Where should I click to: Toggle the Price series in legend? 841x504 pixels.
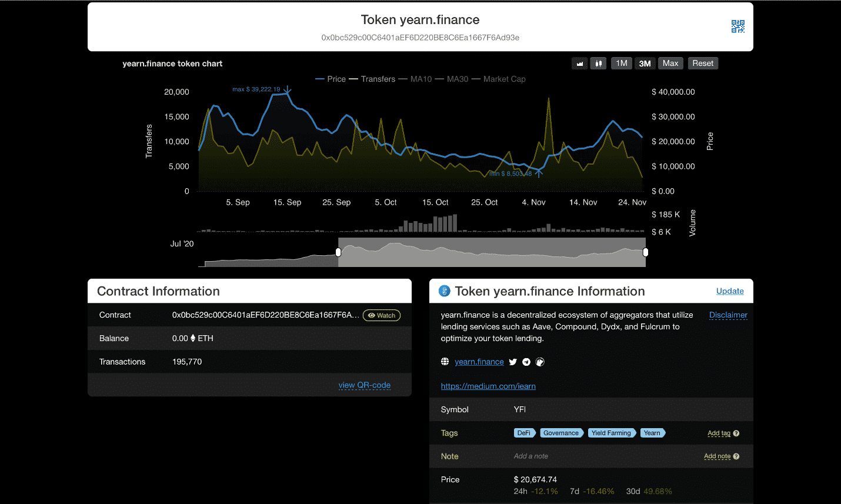coord(331,79)
